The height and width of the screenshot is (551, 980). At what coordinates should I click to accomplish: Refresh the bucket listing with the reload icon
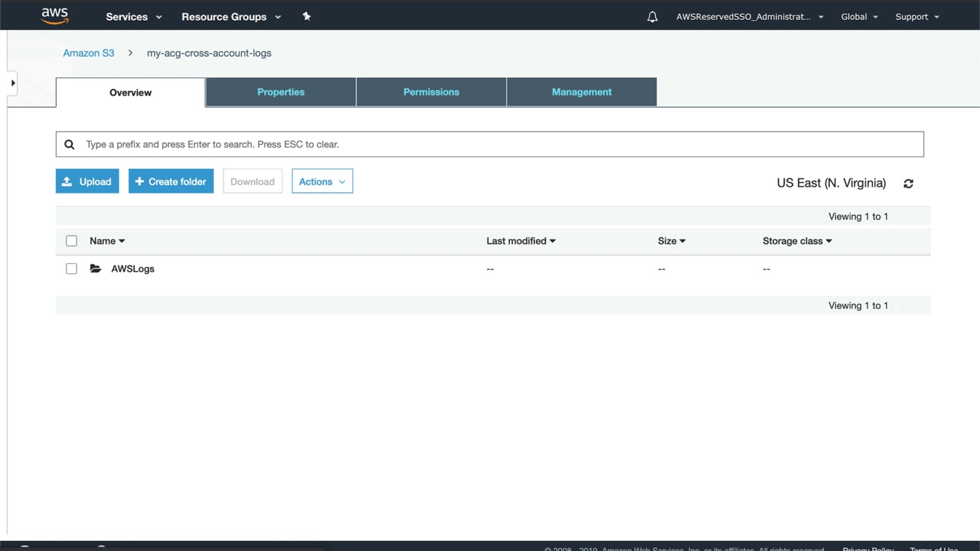tap(908, 184)
